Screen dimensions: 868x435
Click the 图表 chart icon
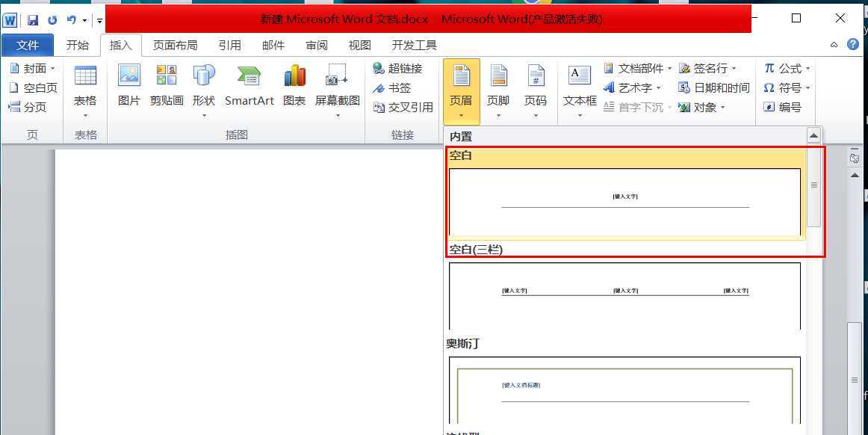(x=294, y=86)
